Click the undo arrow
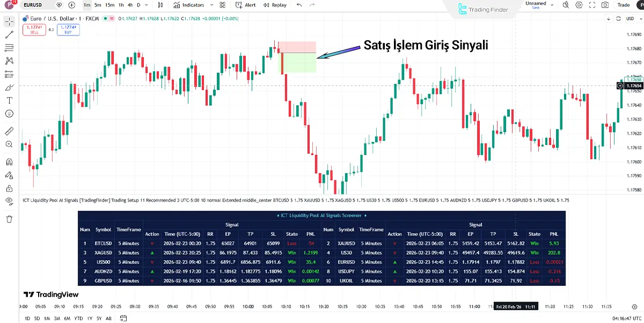644x323 pixels. click(x=299, y=5)
